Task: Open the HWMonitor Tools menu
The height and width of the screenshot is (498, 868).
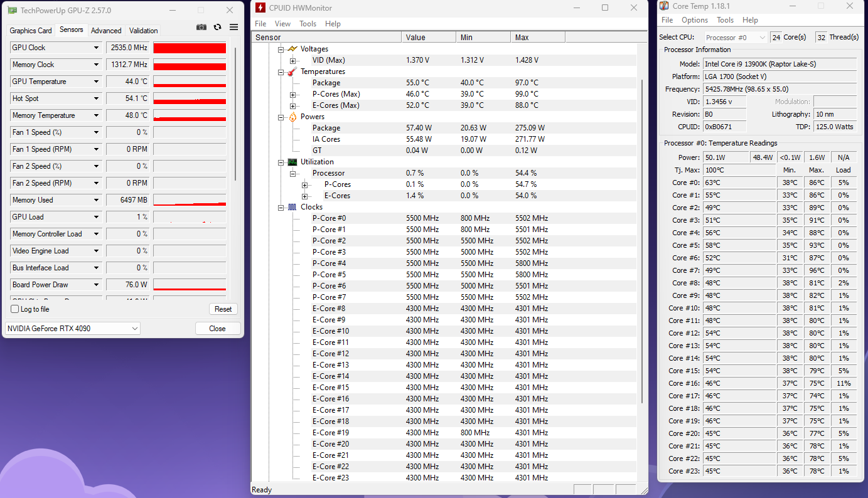Action: [x=308, y=24]
